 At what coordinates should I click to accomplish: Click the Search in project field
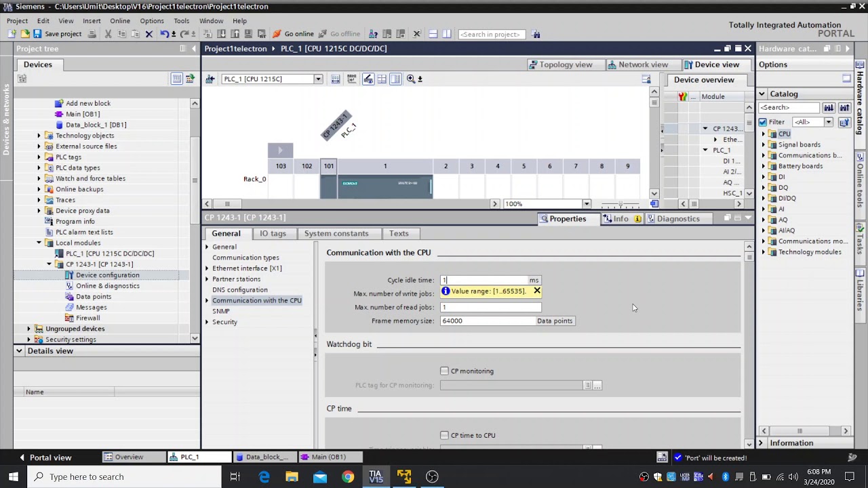[x=492, y=34]
